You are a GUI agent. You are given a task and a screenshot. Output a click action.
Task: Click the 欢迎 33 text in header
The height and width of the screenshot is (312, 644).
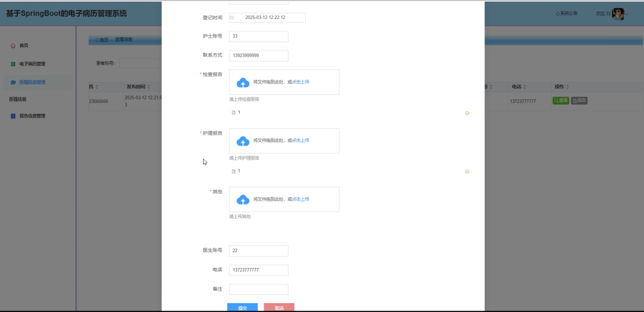603,14
